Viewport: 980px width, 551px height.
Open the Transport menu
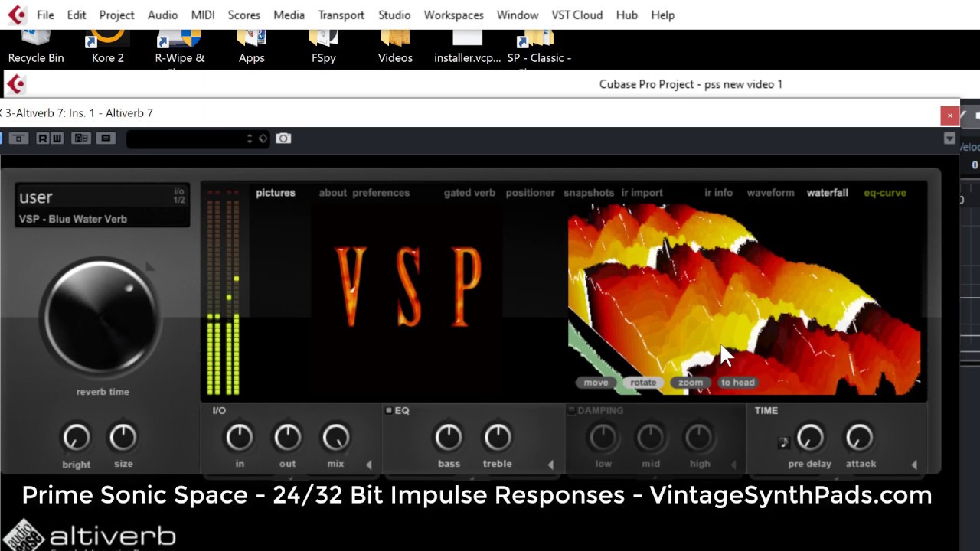click(x=341, y=15)
